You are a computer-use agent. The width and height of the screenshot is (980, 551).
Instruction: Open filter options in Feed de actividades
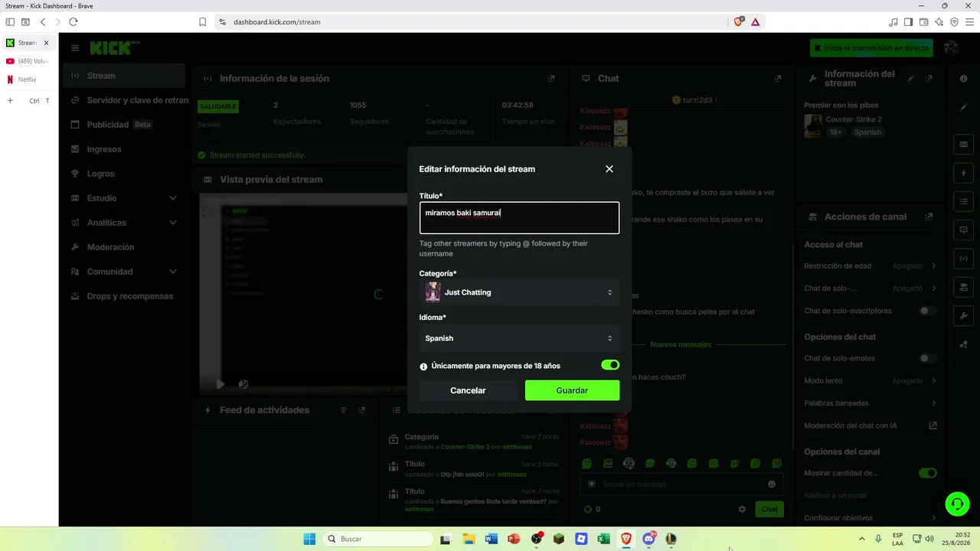coord(344,410)
